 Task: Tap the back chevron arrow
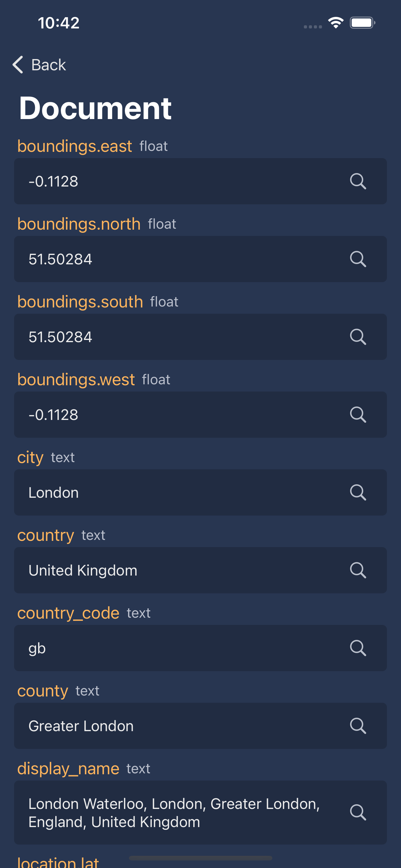tap(17, 65)
